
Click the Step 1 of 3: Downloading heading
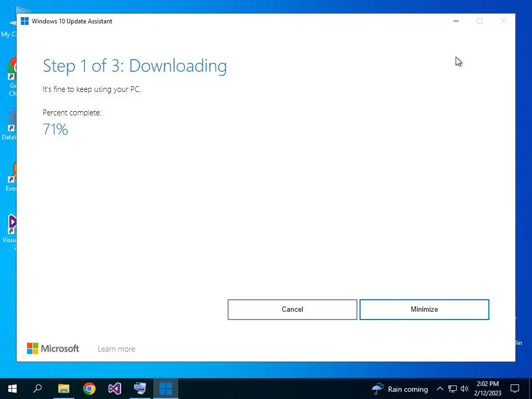[x=135, y=66]
